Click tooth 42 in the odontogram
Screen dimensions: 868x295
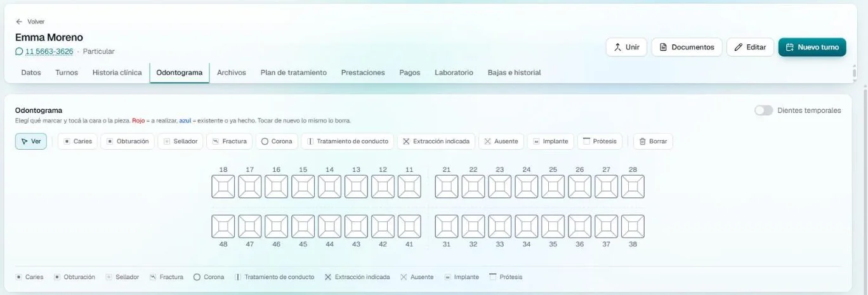[x=383, y=226]
